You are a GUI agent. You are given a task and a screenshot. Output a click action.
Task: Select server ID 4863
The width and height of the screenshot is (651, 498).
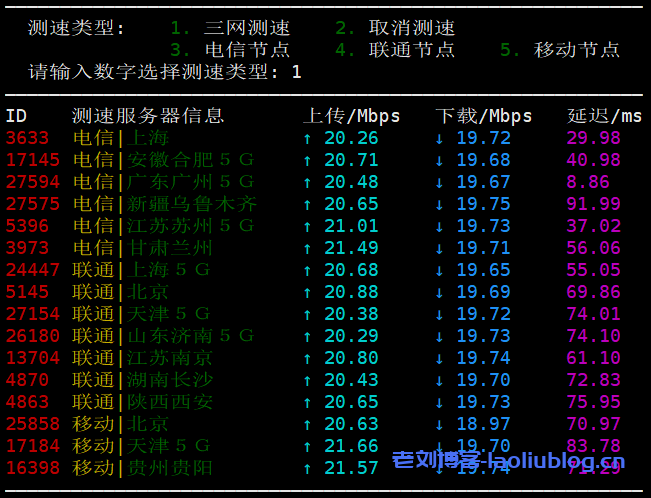coord(27,402)
